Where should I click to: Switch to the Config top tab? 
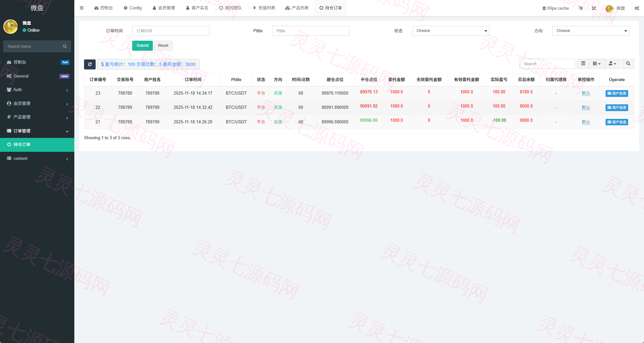pyautogui.click(x=132, y=8)
